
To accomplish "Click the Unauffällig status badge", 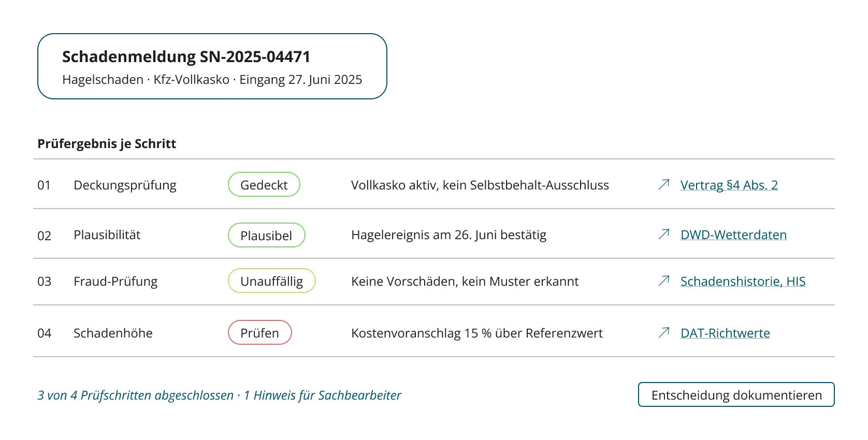I will click(x=272, y=281).
